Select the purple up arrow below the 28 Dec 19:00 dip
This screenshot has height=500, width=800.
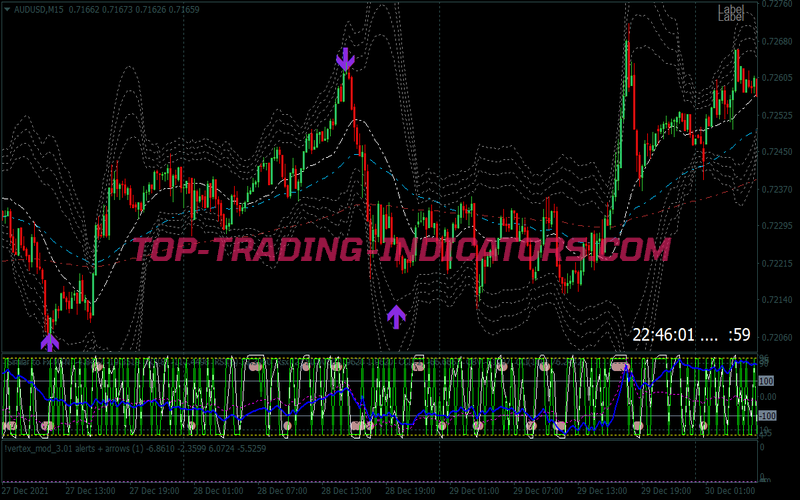[396, 317]
